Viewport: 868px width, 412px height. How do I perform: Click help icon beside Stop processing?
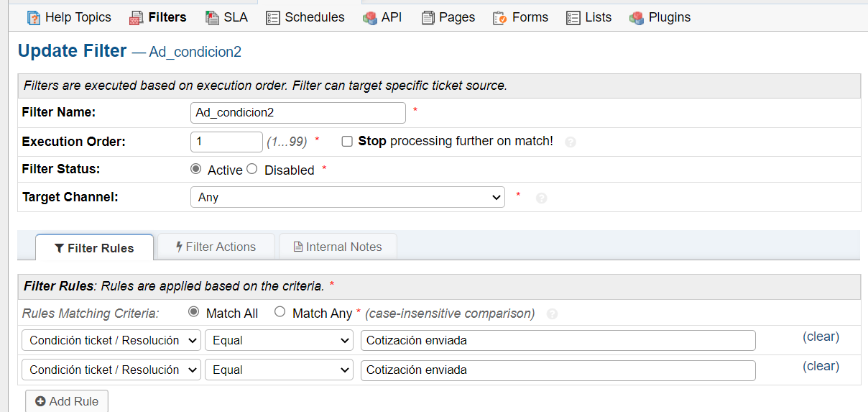click(x=571, y=142)
